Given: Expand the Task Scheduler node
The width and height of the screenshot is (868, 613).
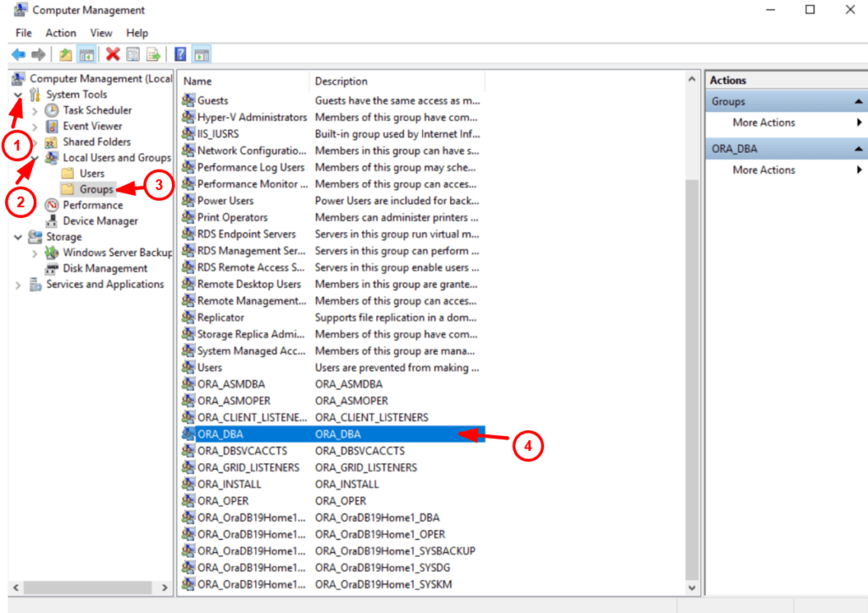Looking at the screenshot, I should [x=35, y=111].
